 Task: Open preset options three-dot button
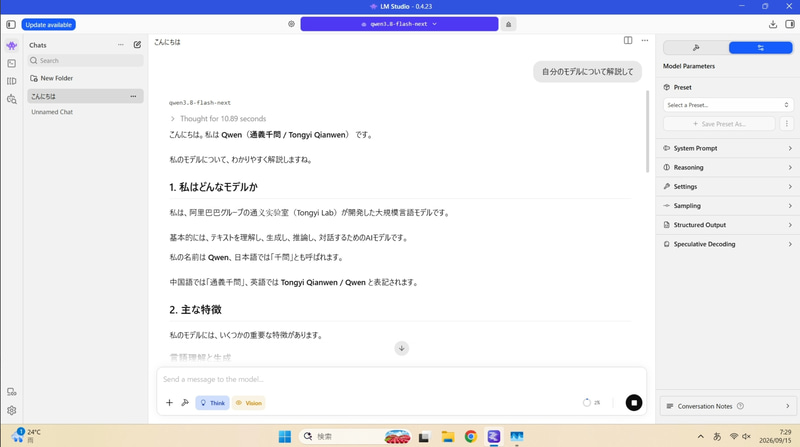click(x=786, y=123)
